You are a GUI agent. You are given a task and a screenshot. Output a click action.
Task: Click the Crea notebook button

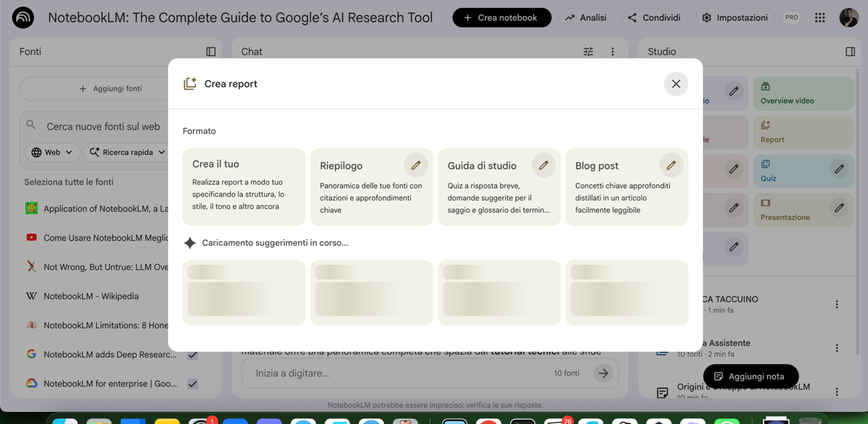[501, 17]
